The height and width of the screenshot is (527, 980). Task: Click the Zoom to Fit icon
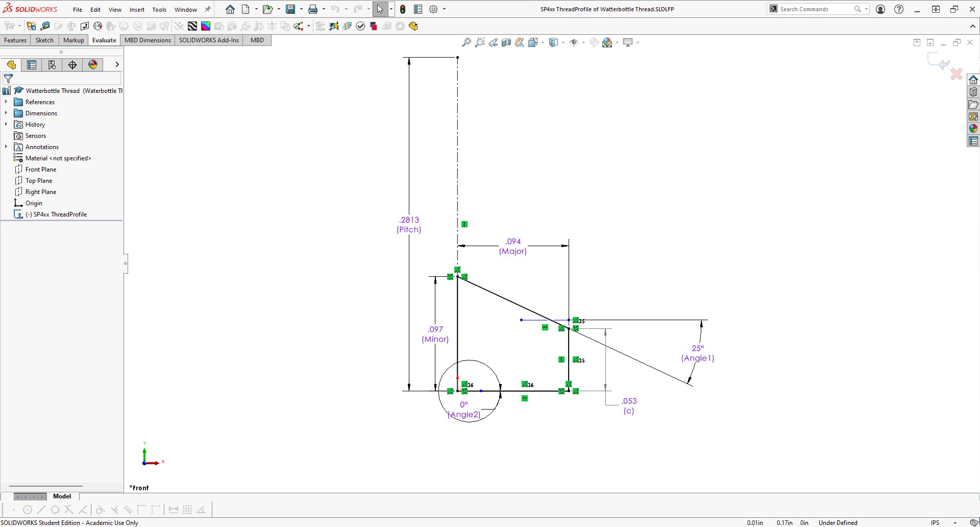[467, 42]
